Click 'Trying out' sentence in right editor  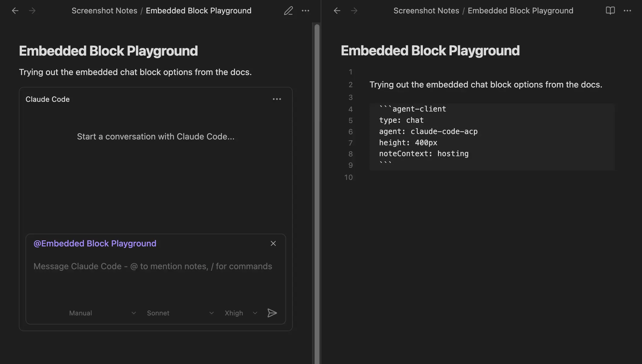[486, 84]
